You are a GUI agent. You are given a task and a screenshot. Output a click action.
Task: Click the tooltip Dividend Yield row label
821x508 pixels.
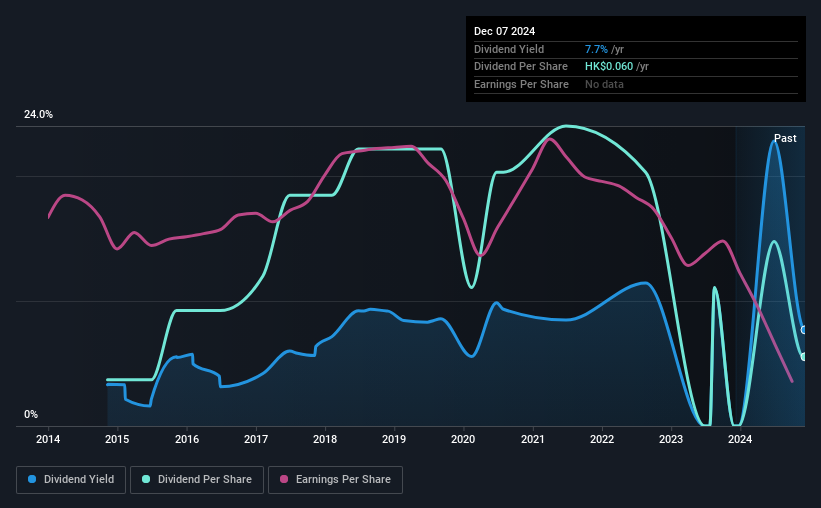click(509, 49)
